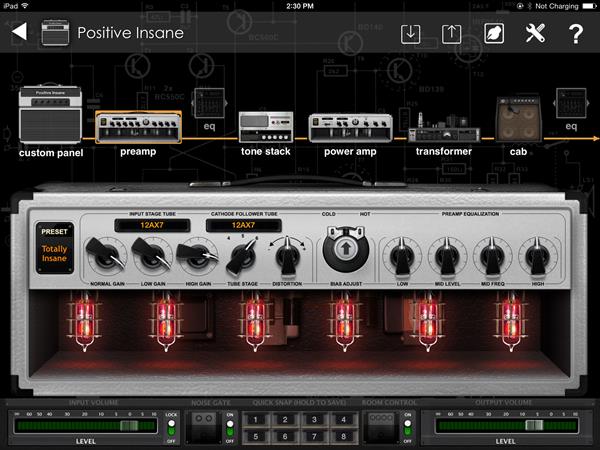Open the edit/customize amp icon
Screen dimensions: 600x450
click(x=494, y=34)
